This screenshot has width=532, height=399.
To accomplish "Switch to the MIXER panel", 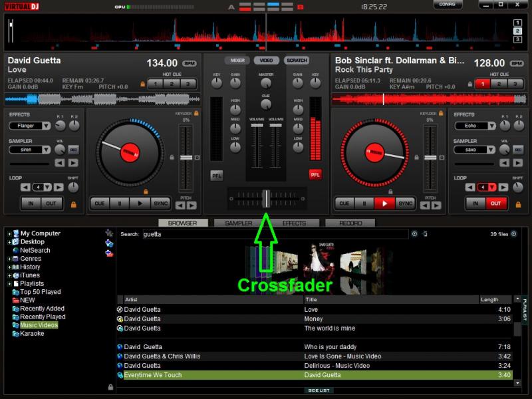I will coord(237,61).
